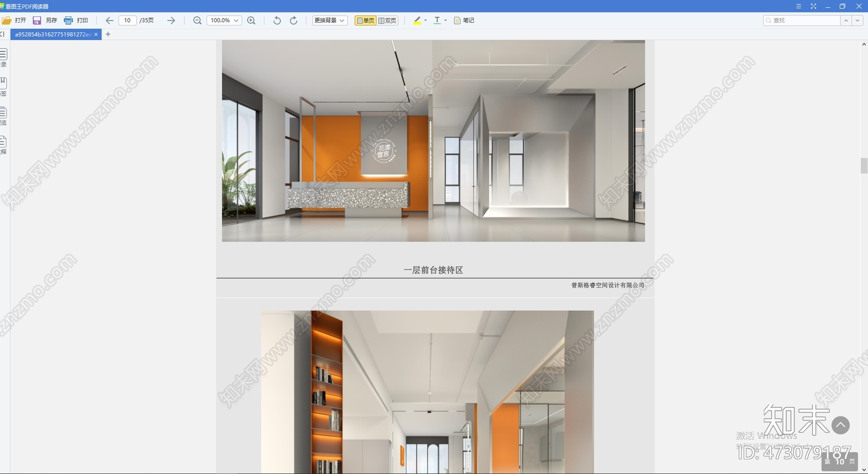Restore down the window
Screen dimensions: 868x474
click(843, 6)
